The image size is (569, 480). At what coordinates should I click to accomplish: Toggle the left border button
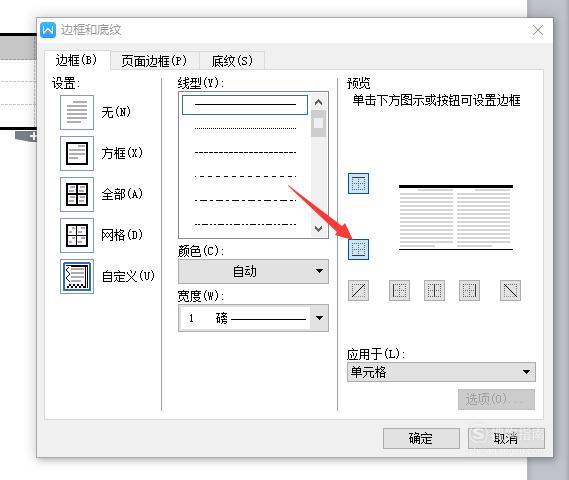coord(400,291)
